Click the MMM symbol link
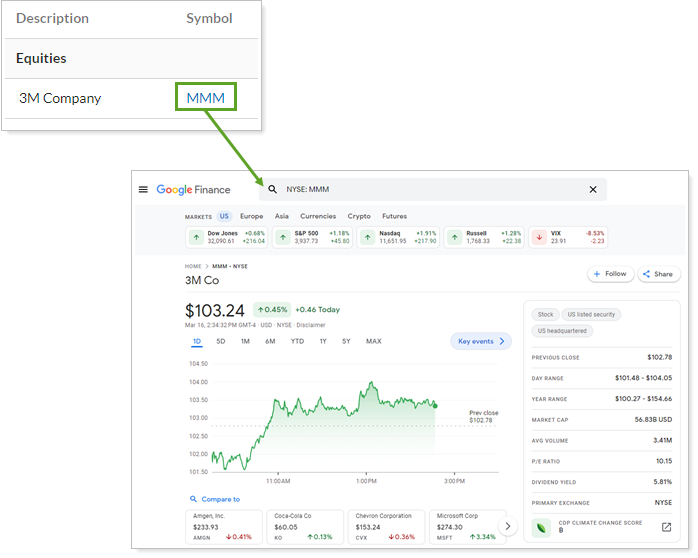698x558 pixels. tap(206, 98)
